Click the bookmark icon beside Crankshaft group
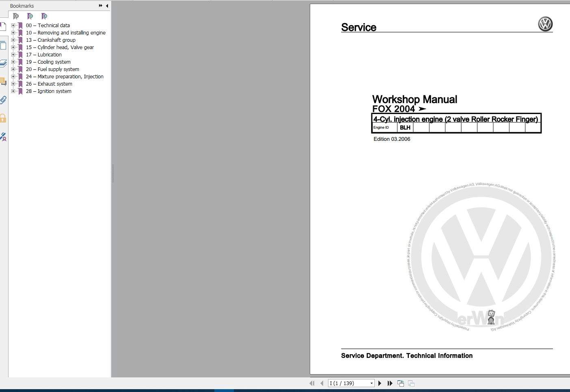This screenshot has height=392, width=570. [x=20, y=40]
